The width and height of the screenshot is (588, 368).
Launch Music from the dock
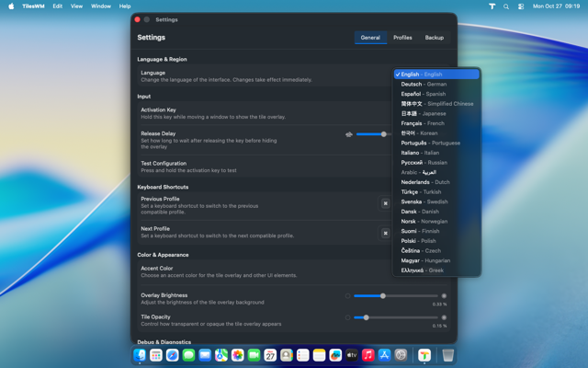point(367,355)
